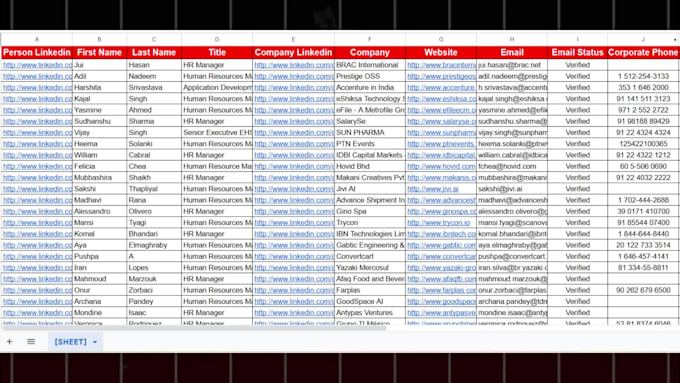Select the phone cell 90 262 679 6500
680x383 pixels.
643,291
